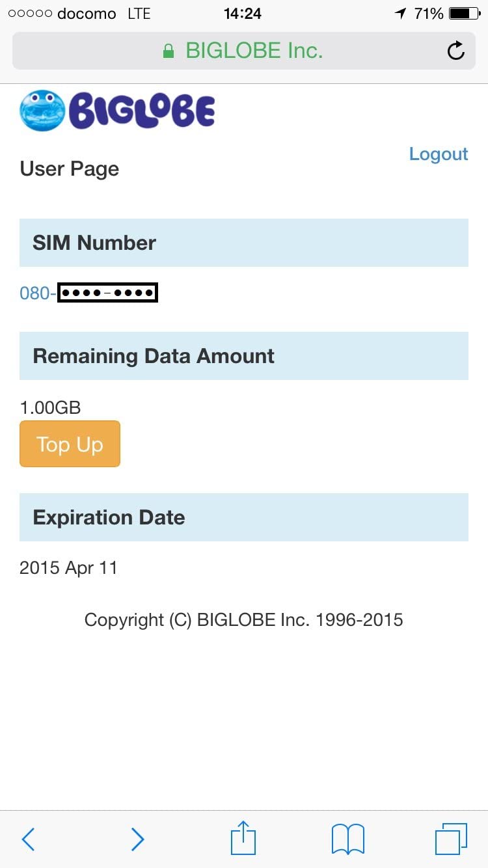Select the SIM Number section header
Image resolution: width=488 pixels, height=868 pixels.
pos(244,243)
